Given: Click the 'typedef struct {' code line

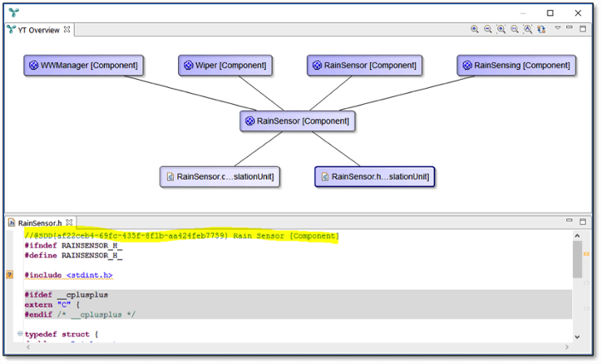Looking at the screenshot, I should point(62,334).
